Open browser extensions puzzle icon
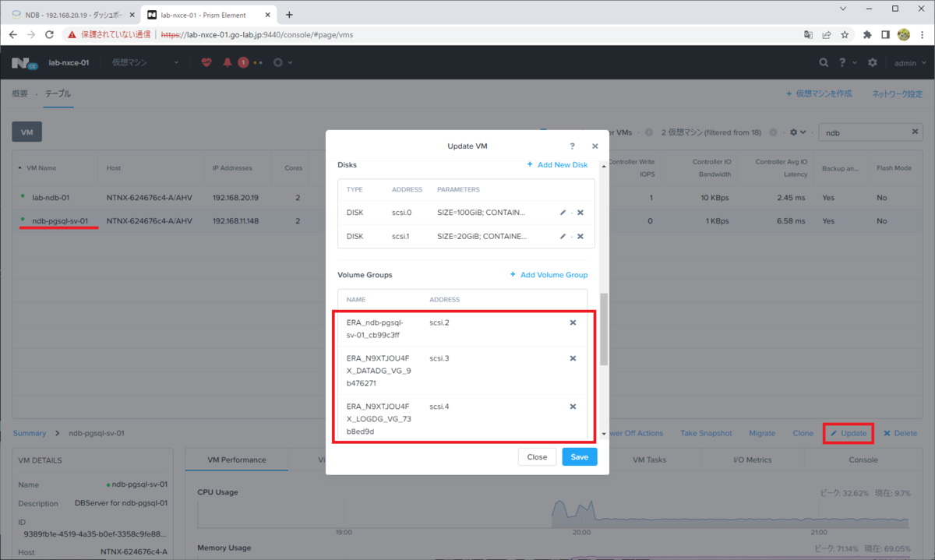 pos(867,34)
